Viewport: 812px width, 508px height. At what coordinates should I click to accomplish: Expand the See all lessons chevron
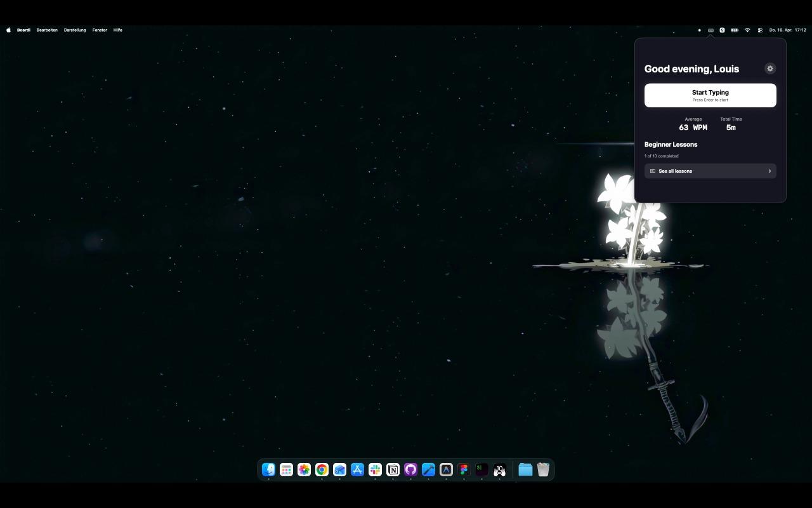pos(769,171)
